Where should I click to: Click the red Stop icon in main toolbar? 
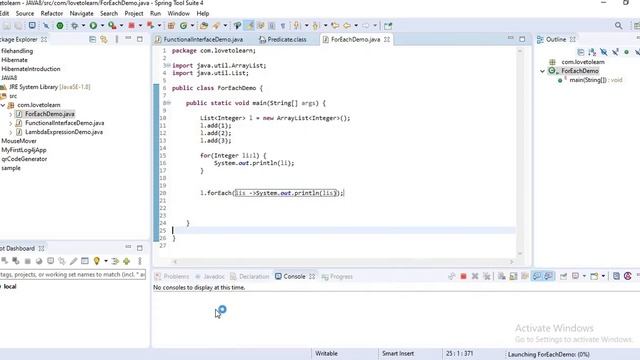click(131, 26)
